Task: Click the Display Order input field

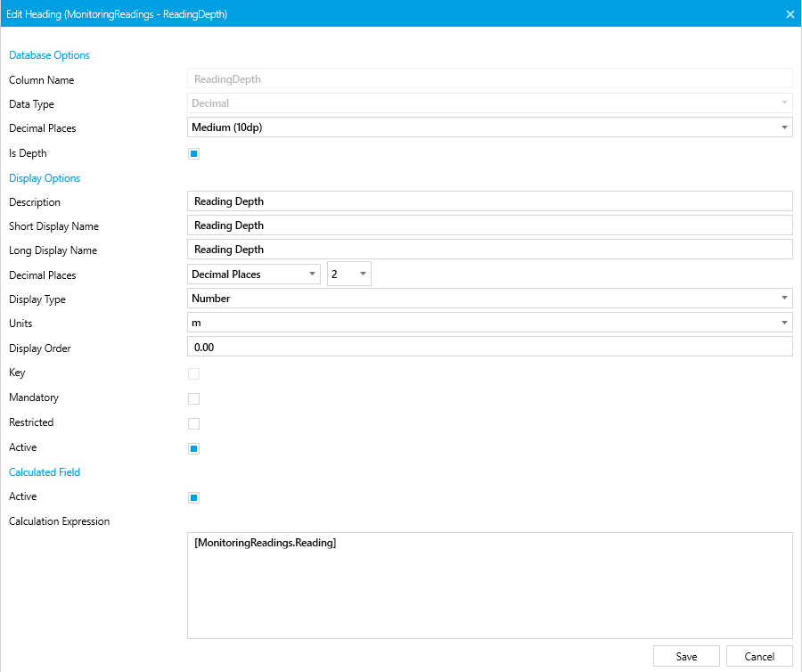Action: tap(489, 348)
